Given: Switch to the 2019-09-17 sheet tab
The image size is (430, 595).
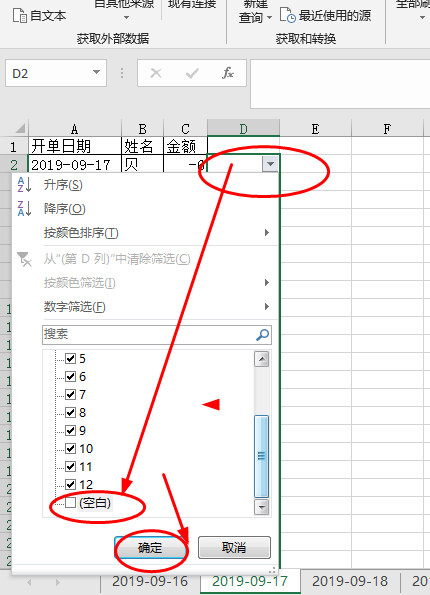Looking at the screenshot, I should [x=250, y=581].
